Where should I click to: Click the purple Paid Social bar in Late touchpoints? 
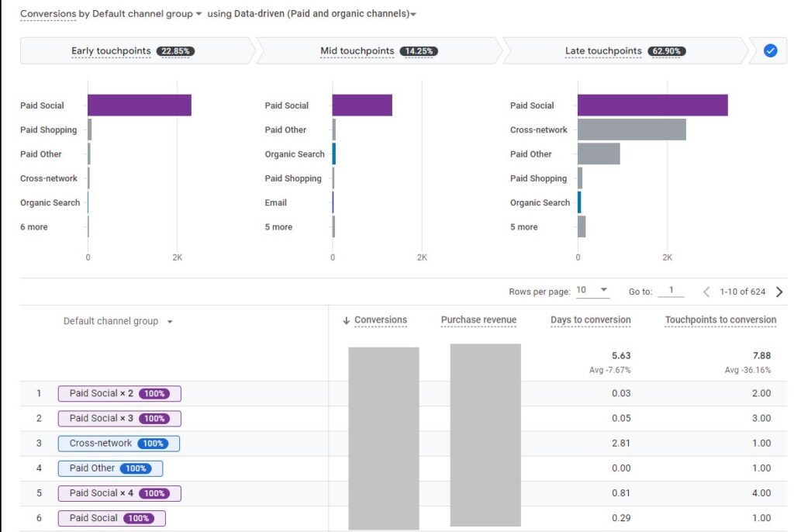(x=652, y=105)
